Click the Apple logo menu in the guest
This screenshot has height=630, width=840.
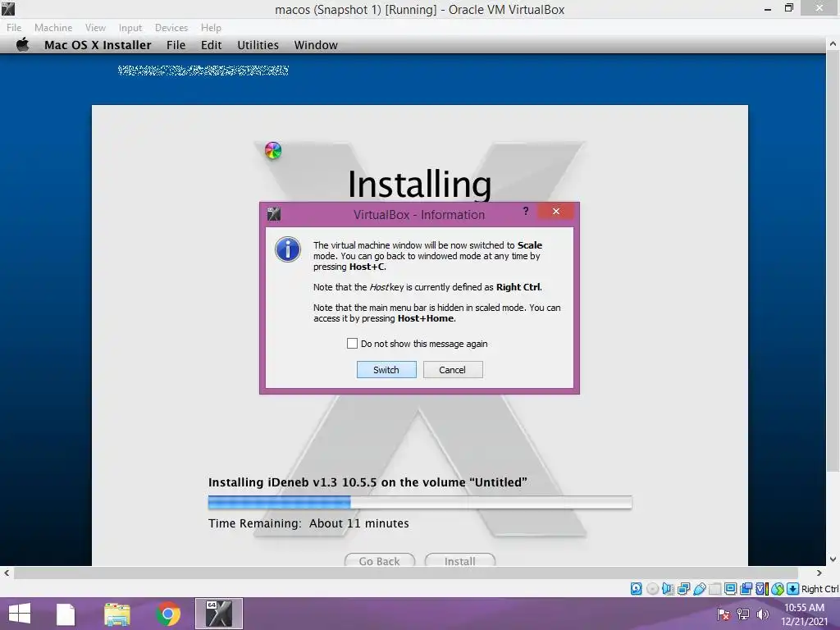(22, 45)
